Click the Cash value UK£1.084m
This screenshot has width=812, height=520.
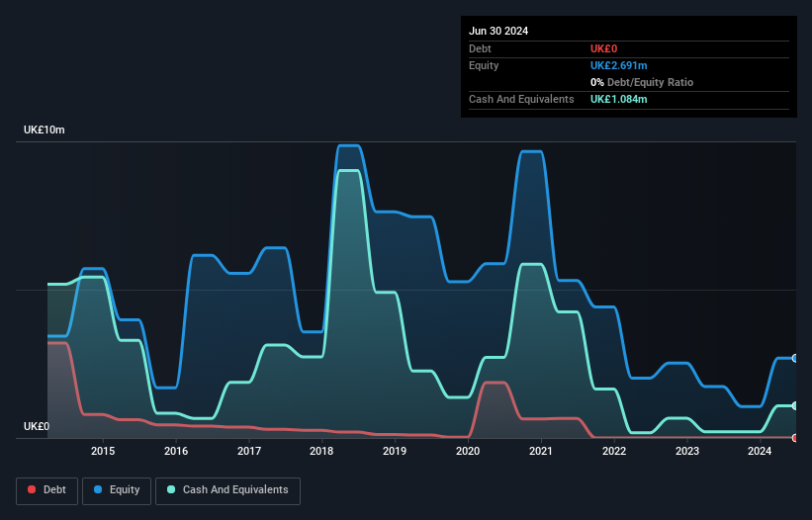[619, 99]
